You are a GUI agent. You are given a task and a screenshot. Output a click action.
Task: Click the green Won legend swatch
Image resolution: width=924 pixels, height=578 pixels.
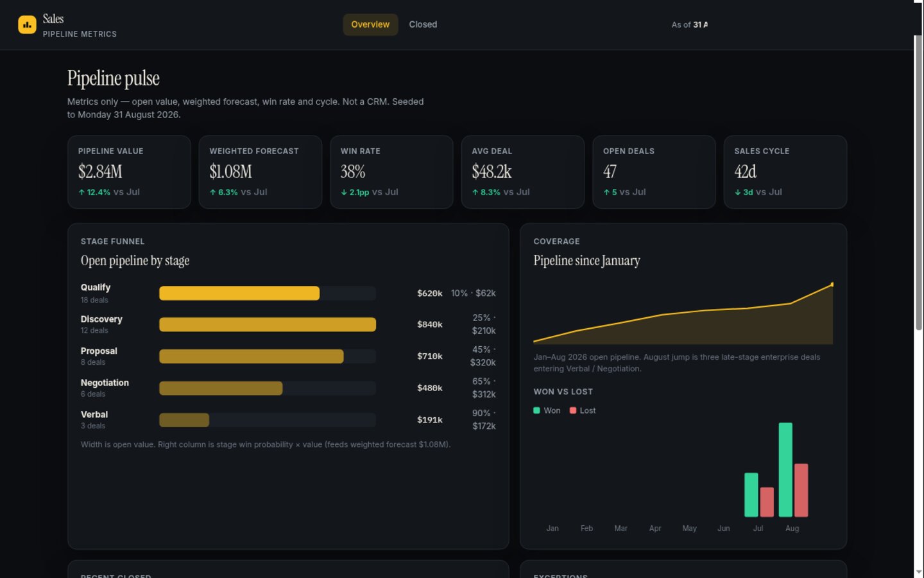(536, 410)
